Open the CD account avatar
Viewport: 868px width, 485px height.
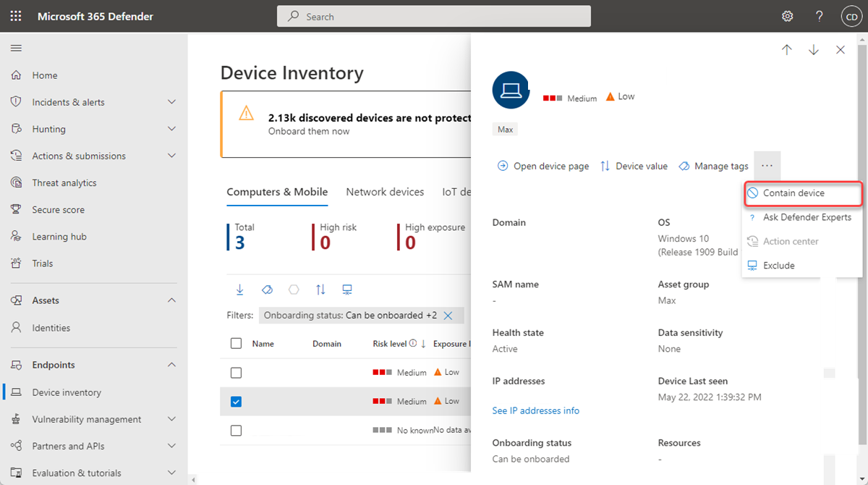851,16
